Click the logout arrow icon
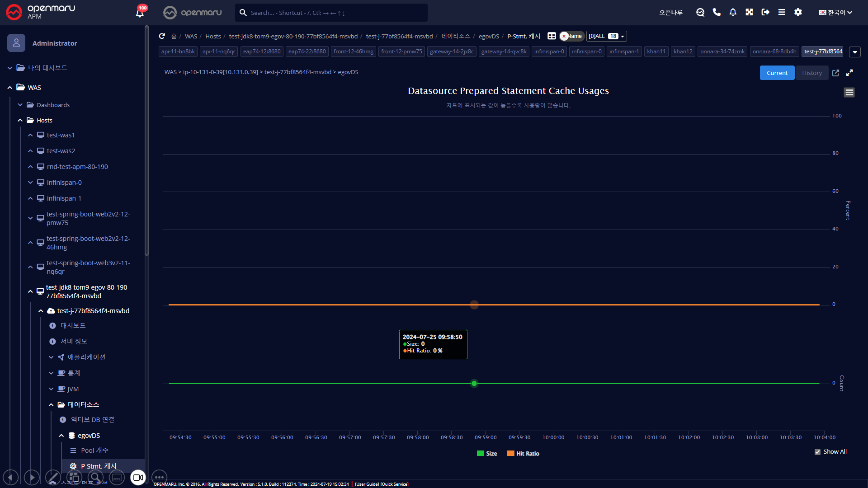 point(765,12)
